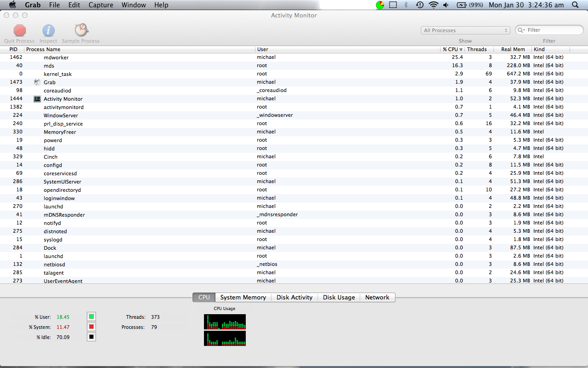Click the pie-chart memory icon in menu bar

(x=380, y=5)
